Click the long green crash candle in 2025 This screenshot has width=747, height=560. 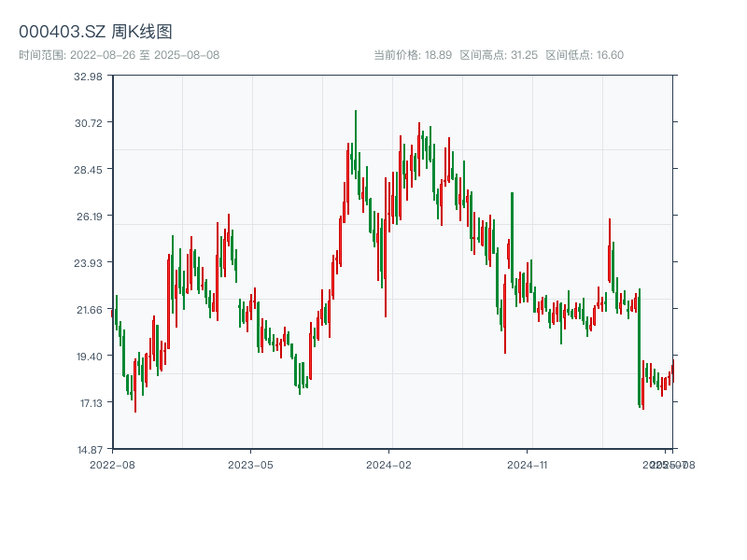[x=640, y=347]
